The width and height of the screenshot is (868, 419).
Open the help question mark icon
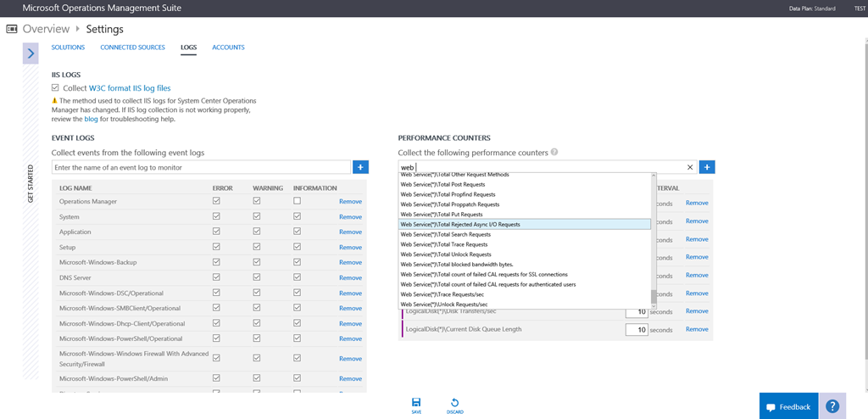click(832, 406)
